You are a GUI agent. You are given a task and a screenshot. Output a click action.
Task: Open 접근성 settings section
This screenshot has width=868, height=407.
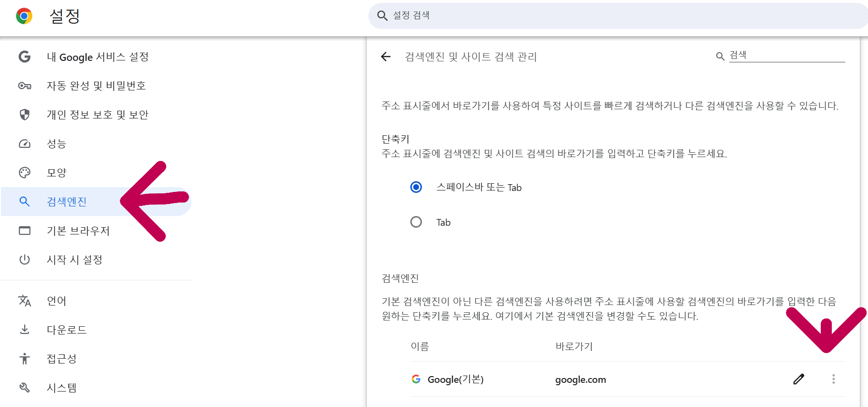(x=62, y=359)
